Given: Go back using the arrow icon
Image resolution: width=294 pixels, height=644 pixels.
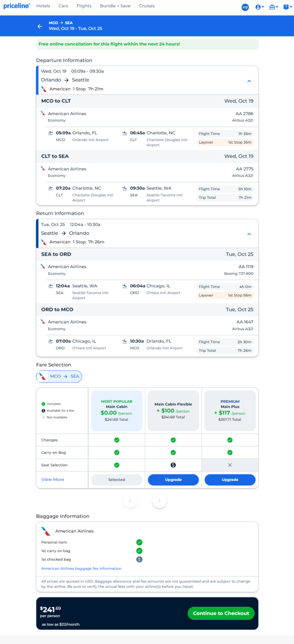Looking at the screenshot, I should click(x=40, y=26).
